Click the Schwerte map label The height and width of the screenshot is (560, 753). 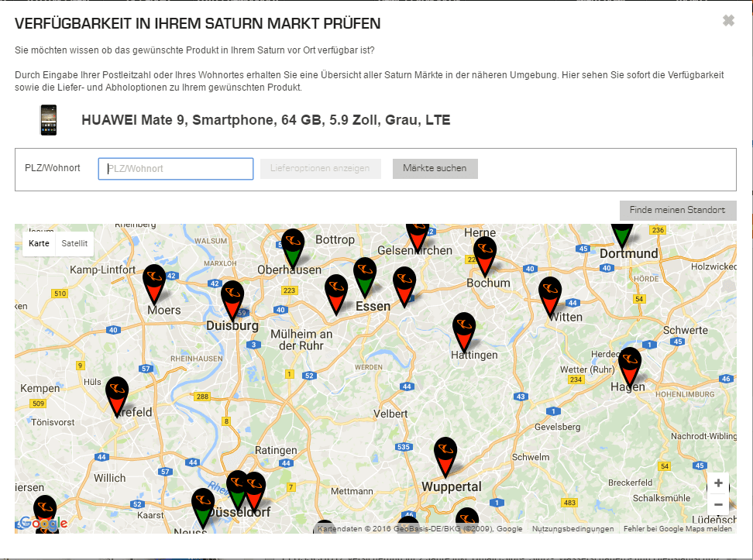click(x=686, y=331)
